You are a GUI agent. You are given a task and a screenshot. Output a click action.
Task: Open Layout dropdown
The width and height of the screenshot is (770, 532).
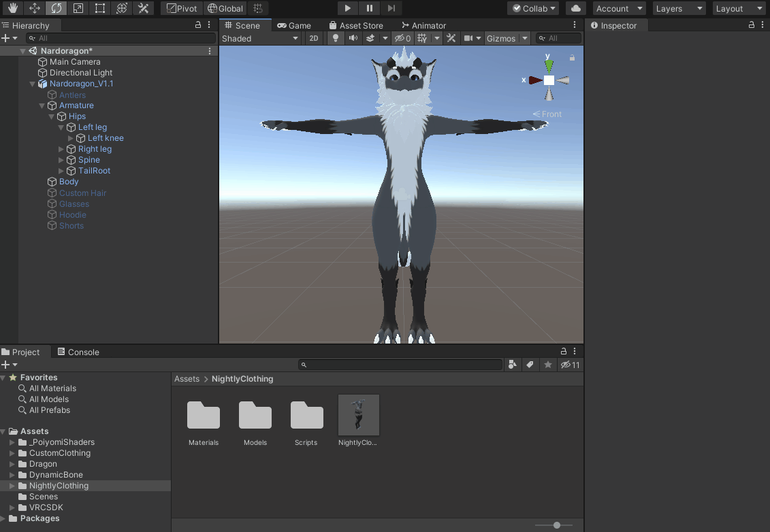coord(739,8)
